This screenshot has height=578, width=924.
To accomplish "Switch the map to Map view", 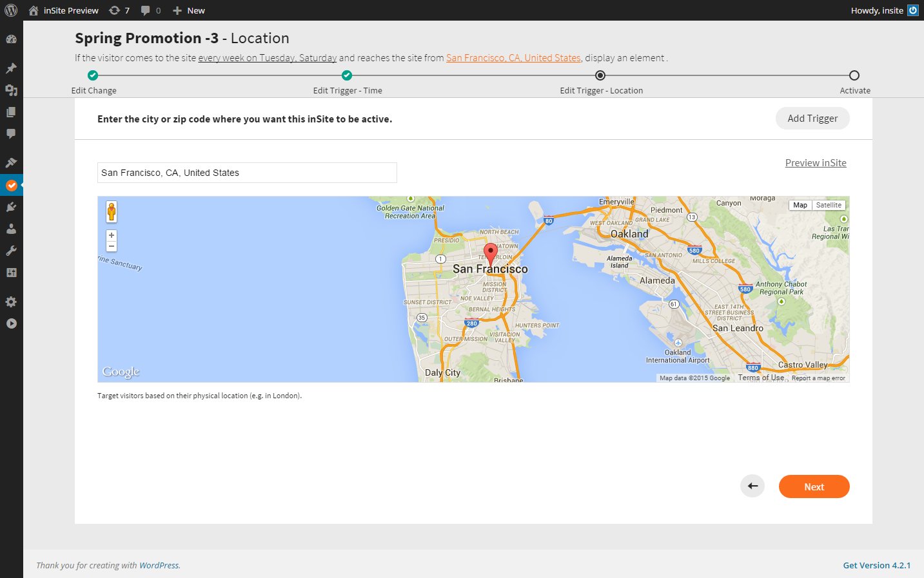I will (800, 205).
